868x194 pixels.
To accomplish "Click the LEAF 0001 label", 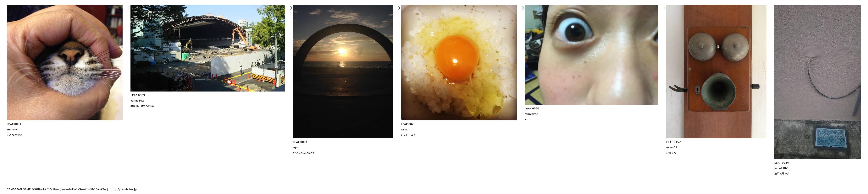I will (x=14, y=124).
